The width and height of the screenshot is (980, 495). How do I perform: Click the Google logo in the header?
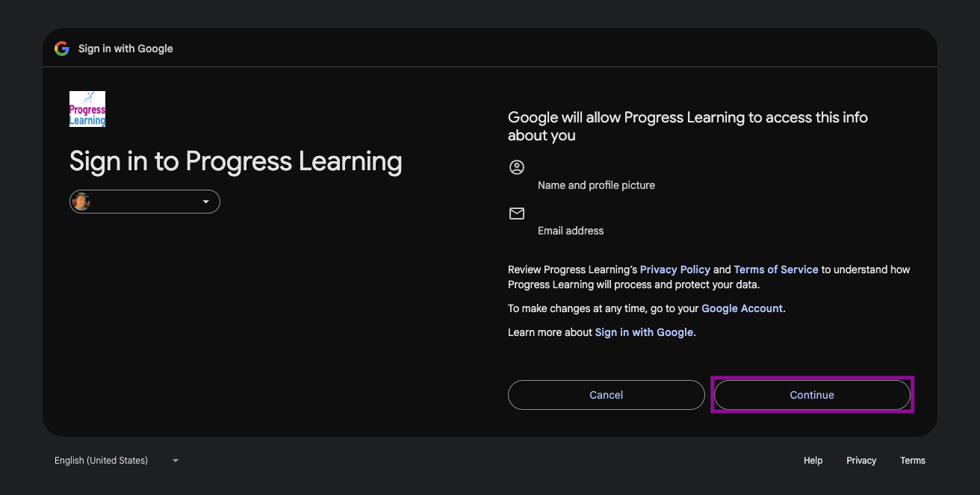62,49
